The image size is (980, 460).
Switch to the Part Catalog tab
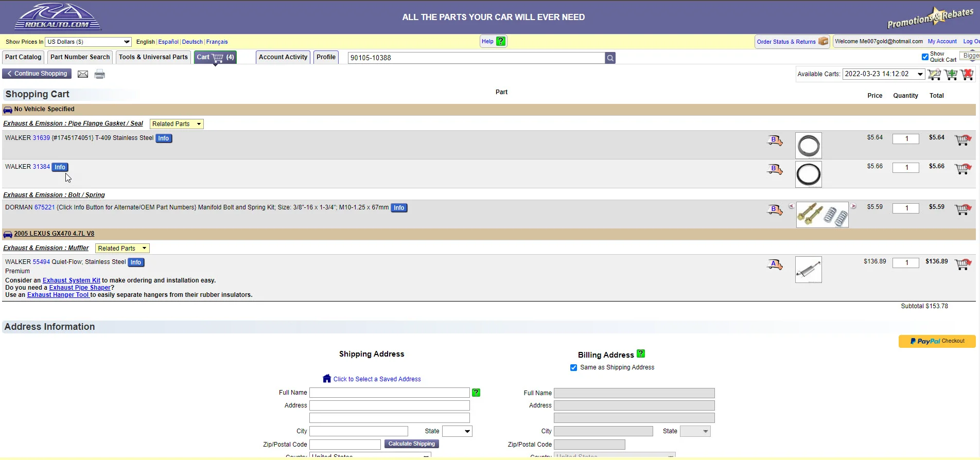coord(23,57)
